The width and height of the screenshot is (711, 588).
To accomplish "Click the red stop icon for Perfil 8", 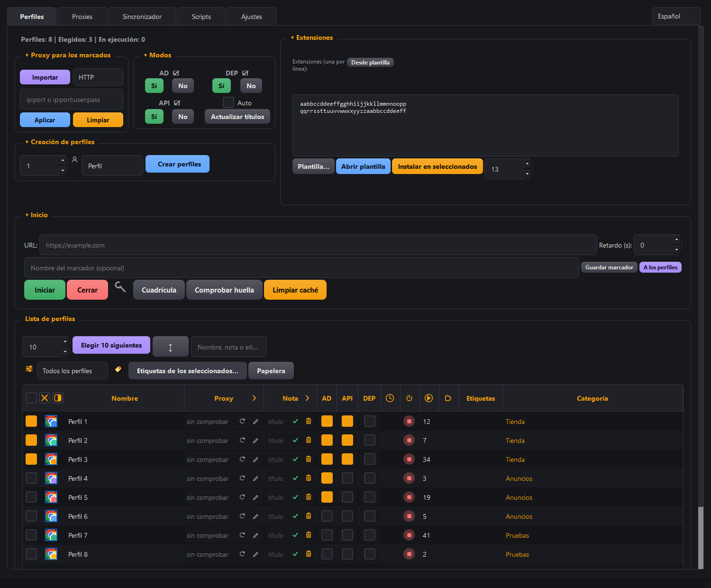I will 409,554.
